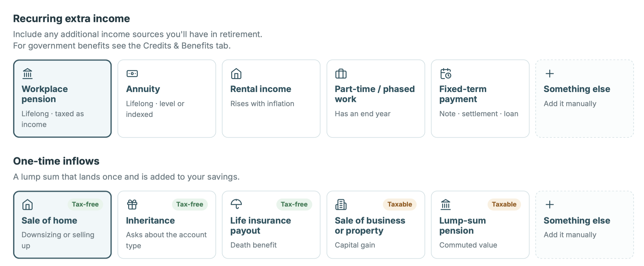The height and width of the screenshot is (266, 644).
Task: Deselect the Workplace pension income card
Action: point(62,99)
